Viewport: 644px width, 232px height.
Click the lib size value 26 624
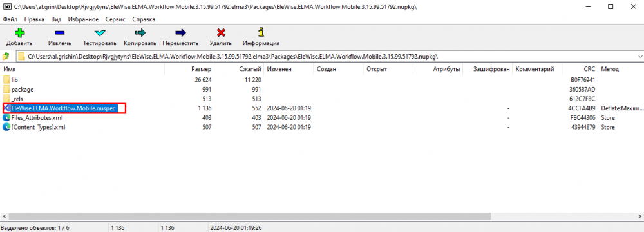204,80
